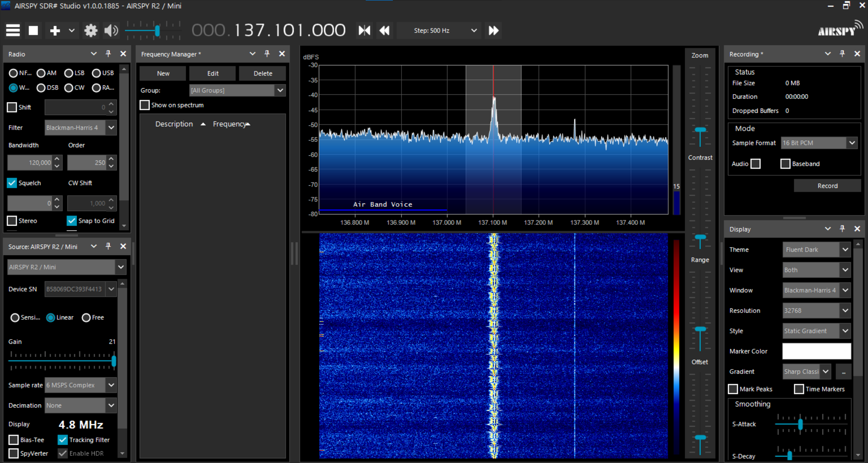The height and width of the screenshot is (463, 868).
Task: Close the Display panel
Action: 857,229
